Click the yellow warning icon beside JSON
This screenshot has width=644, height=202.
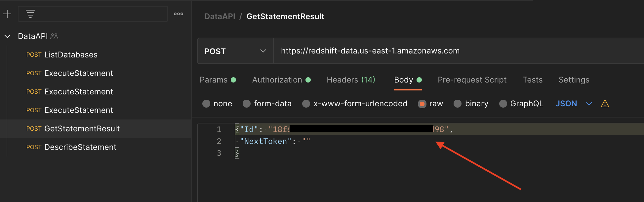tap(605, 104)
